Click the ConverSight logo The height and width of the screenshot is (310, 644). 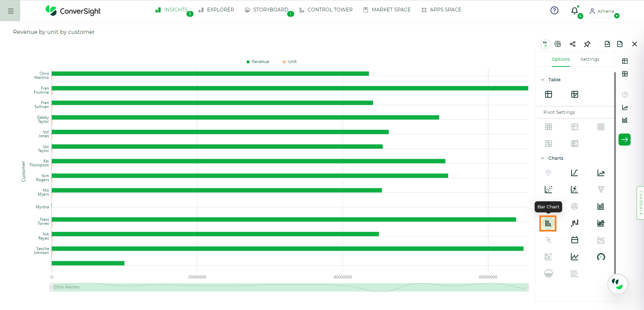coord(73,11)
